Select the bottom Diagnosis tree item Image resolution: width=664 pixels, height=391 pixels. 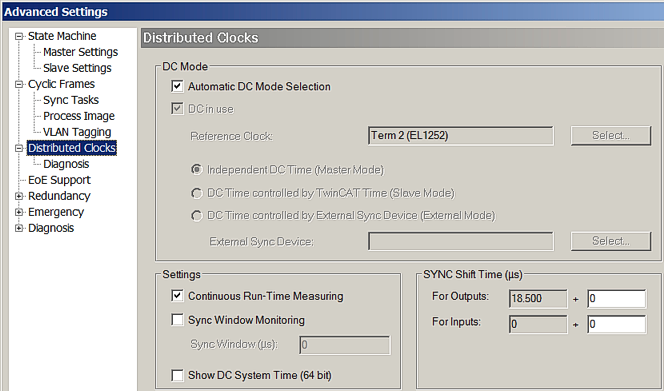click(x=51, y=228)
